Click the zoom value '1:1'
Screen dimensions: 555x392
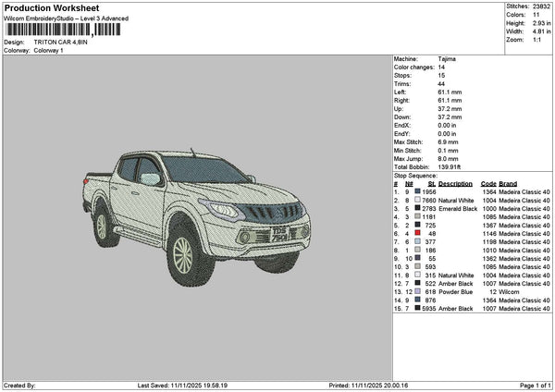click(536, 40)
